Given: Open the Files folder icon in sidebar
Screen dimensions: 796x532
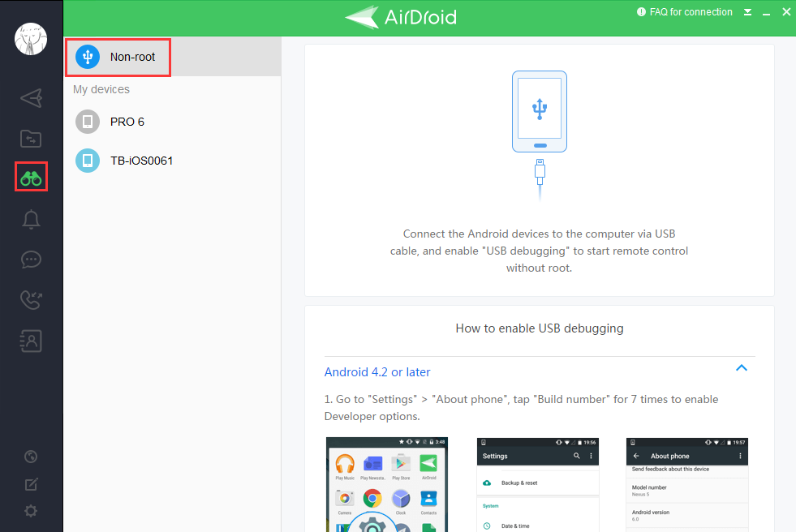Looking at the screenshot, I should [31, 139].
